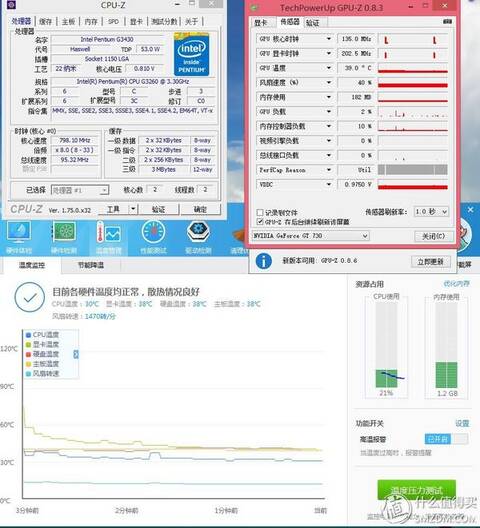Open the driver detection gear icon
Image resolution: width=480 pixels, height=528 pixels.
click(x=198, y=231)
